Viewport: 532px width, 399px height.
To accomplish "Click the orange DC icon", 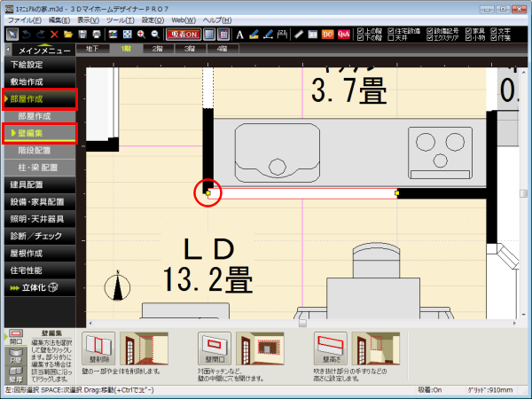I will click(x=328, y=34).
